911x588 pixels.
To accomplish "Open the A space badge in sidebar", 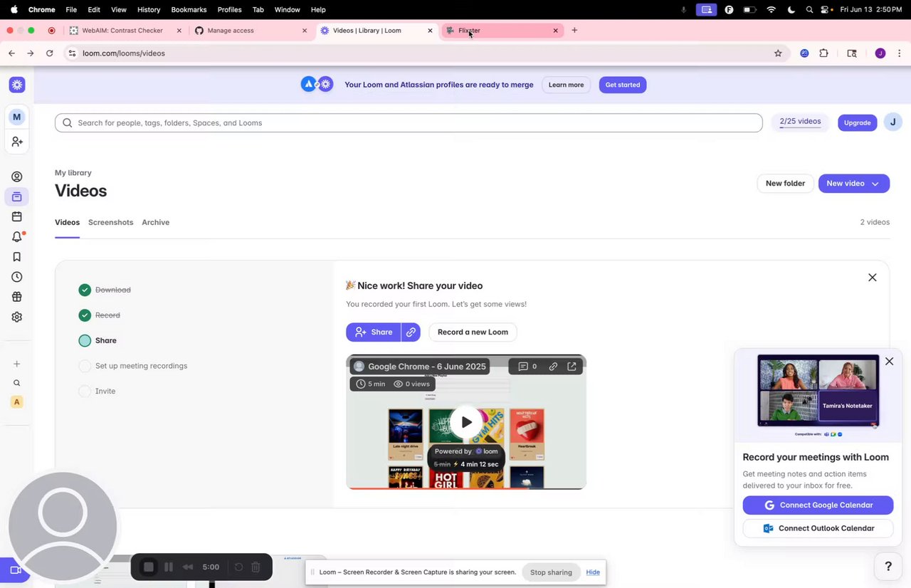I will (17, 401).
